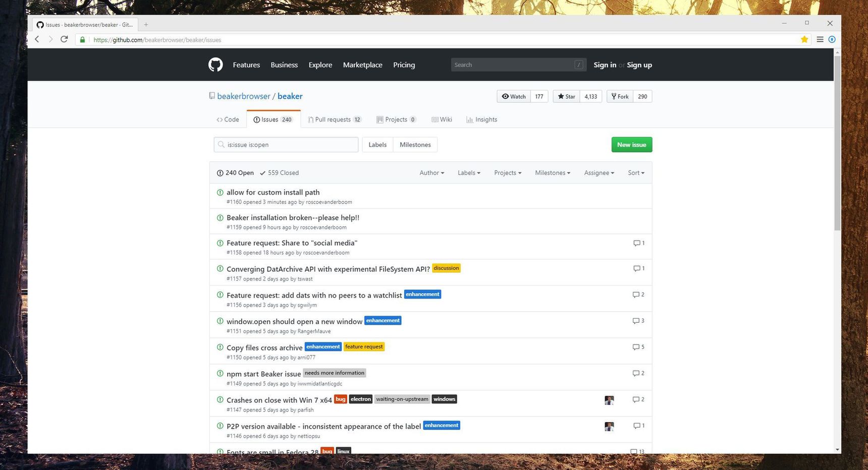Image resolution: width=868 pixels, height=470 pixels.
Task: Click open-issue icon beside allow for custom install path
Action: point(220,192)
